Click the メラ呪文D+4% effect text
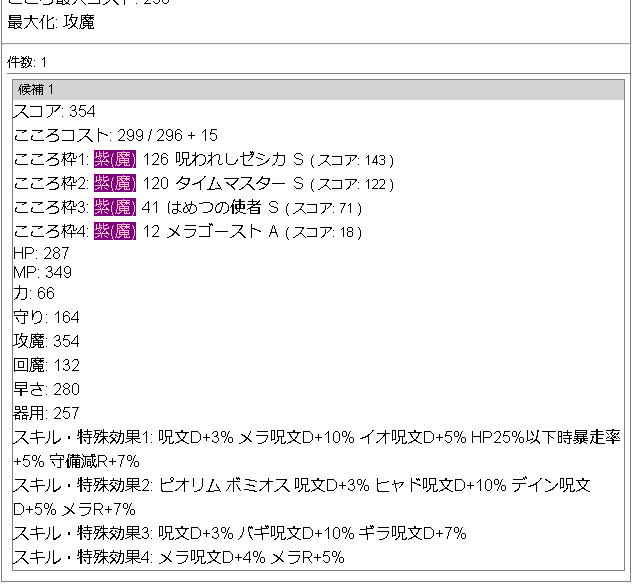 [212, 557]
